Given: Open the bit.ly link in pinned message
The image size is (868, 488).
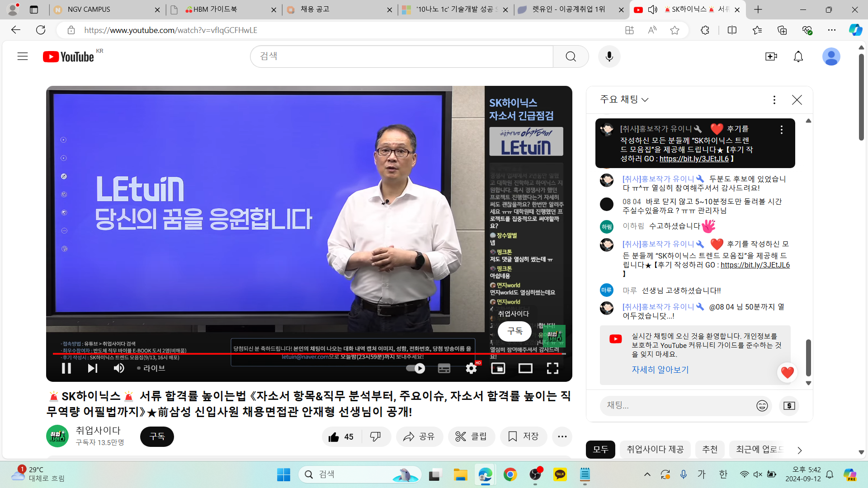Looking at the screenshot, I should pyautogui.click(x=694, y=159).
